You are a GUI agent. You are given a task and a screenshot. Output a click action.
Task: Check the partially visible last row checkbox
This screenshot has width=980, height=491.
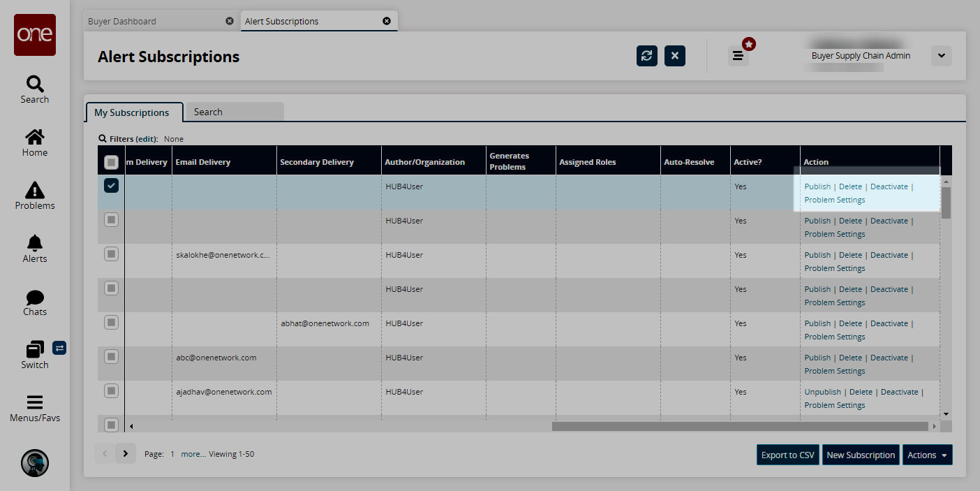tap(111, 423)
